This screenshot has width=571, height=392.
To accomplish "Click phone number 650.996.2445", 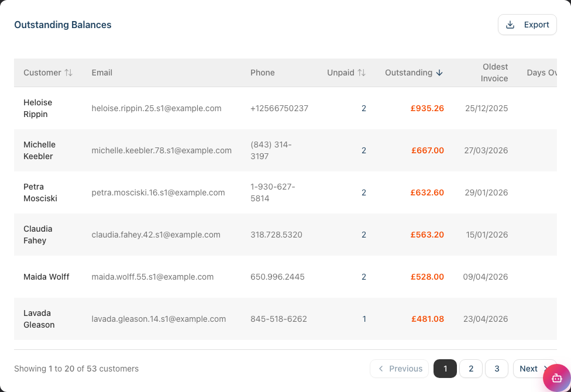I will [x=277, y=277].
